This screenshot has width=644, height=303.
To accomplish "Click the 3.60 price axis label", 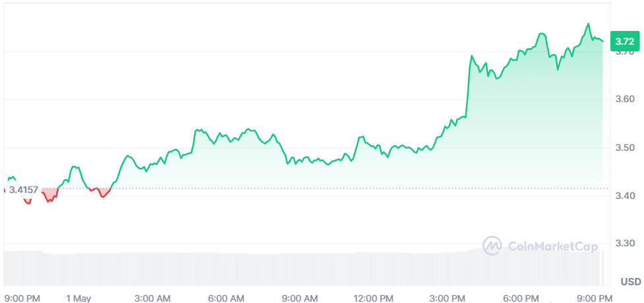I will pyautogui.click(x=625, y=99).
